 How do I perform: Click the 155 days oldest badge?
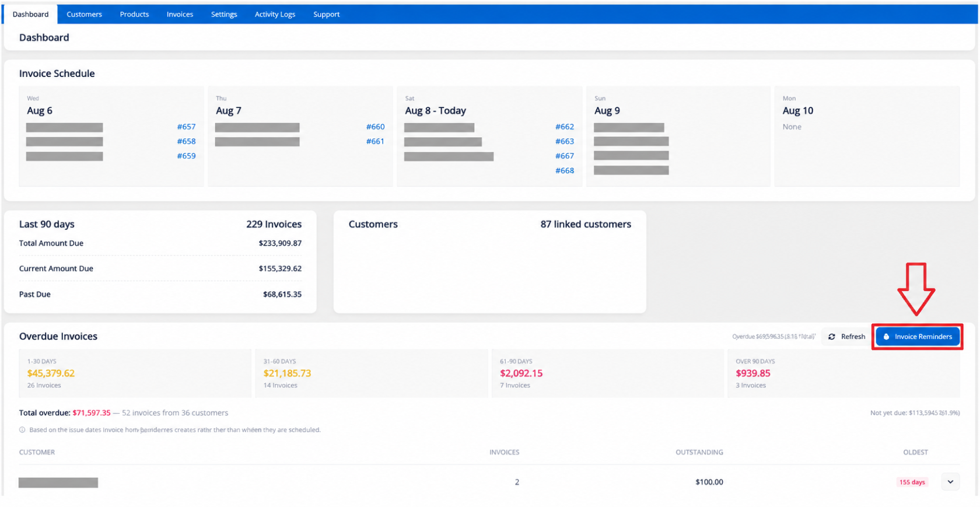point(912,482)
